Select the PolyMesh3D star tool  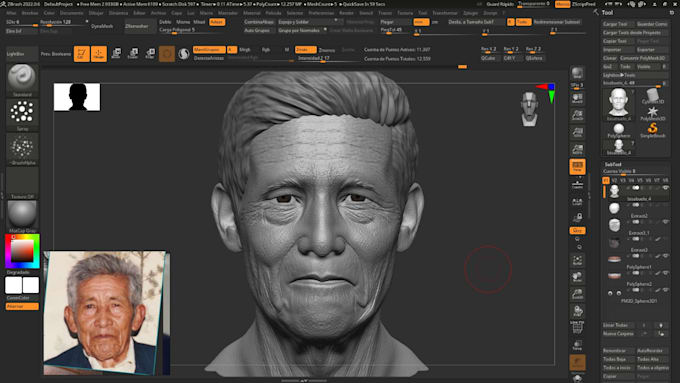(652, 114)
